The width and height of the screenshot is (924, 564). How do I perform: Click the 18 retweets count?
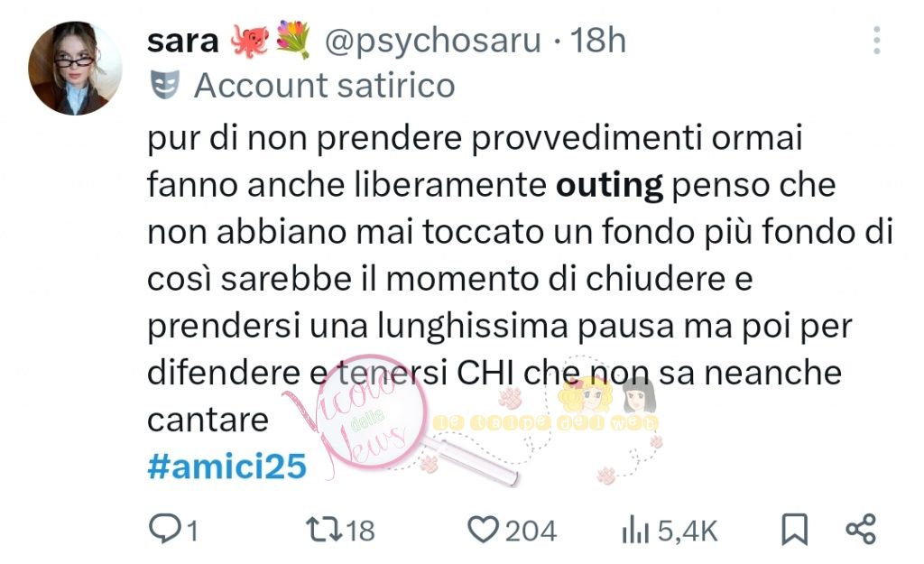[x=359, y=531]
